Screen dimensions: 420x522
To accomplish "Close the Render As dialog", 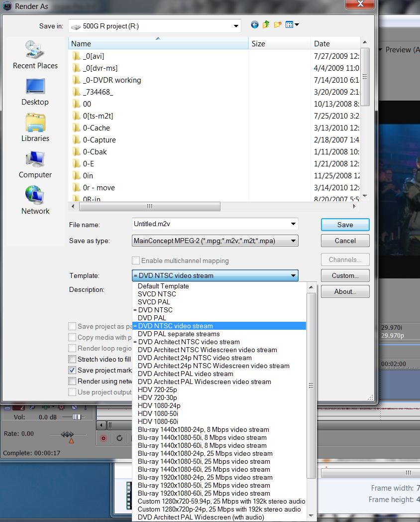I will point(360,4).
